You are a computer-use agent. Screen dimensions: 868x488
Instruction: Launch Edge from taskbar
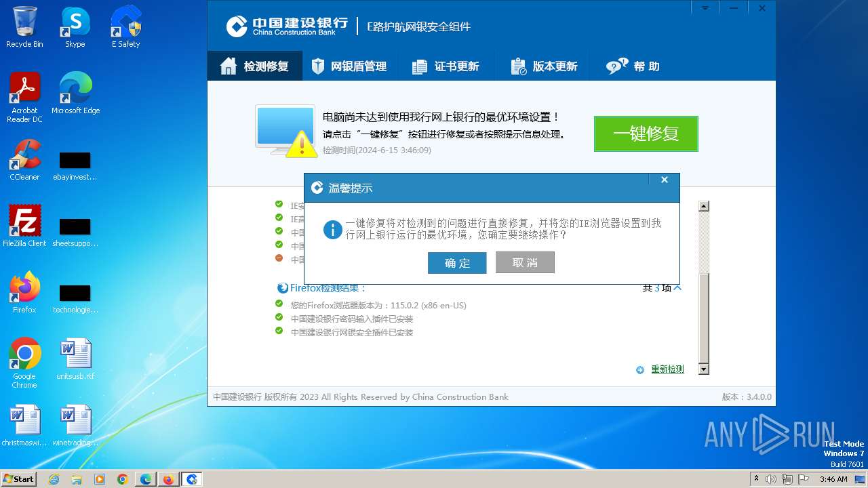(146, 479)
